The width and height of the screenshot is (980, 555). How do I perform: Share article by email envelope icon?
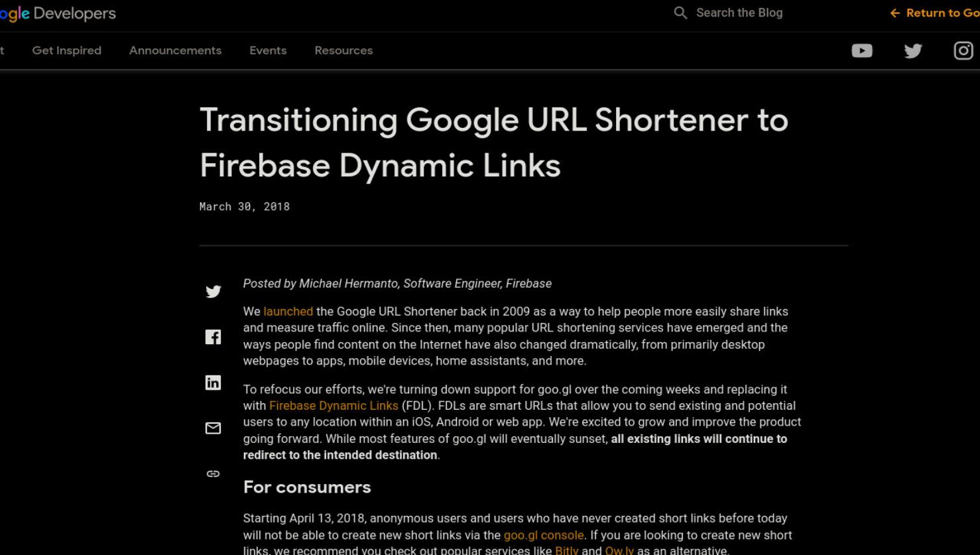click(x=213, y=428)
